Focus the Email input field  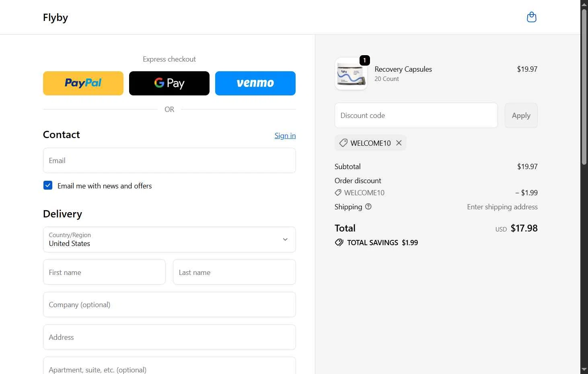169,161
